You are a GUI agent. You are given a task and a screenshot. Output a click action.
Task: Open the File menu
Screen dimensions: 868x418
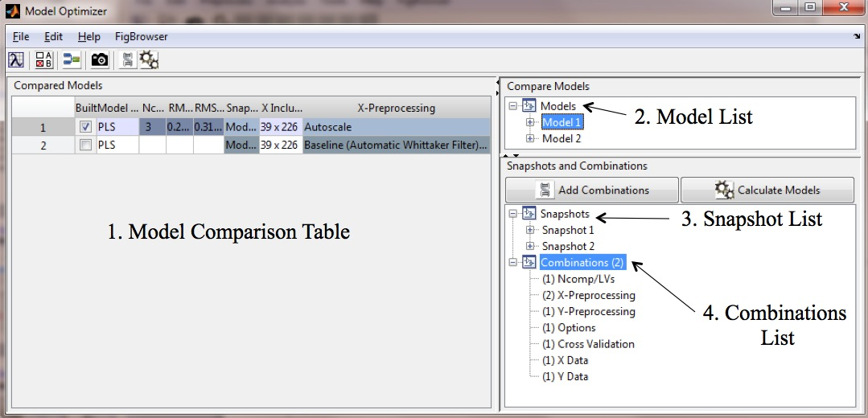pyautogui.click(x=21, y=36)
